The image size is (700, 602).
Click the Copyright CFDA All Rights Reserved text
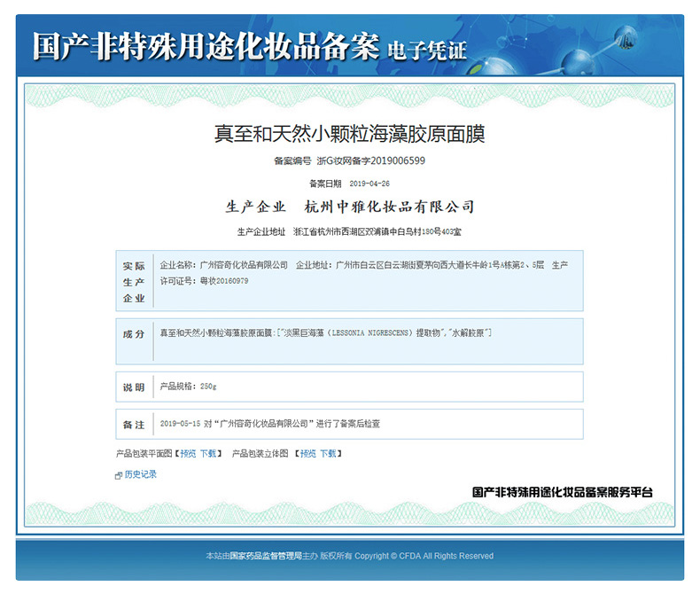[424, 556]
